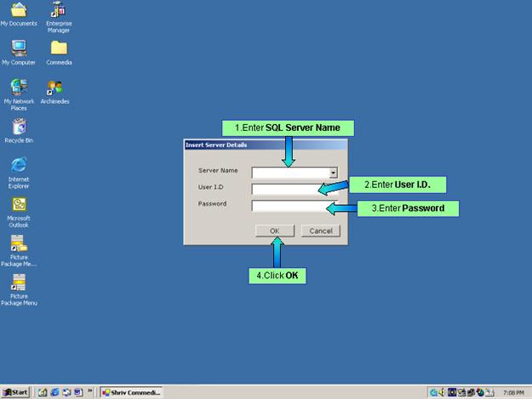
Task: Switch to Shriv Commedia taskbar window
Action: click(x=130, y=392)
